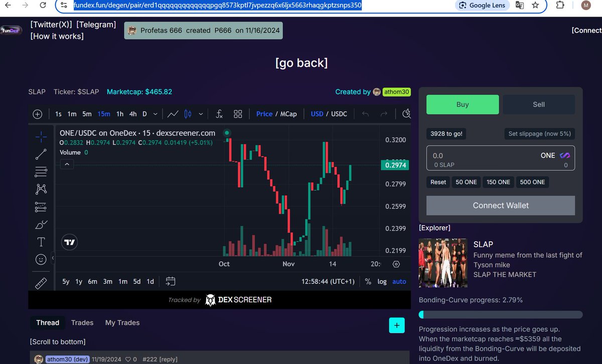602x364 pixels.
Task: Click the translate page icon
Action: (519, 5)
